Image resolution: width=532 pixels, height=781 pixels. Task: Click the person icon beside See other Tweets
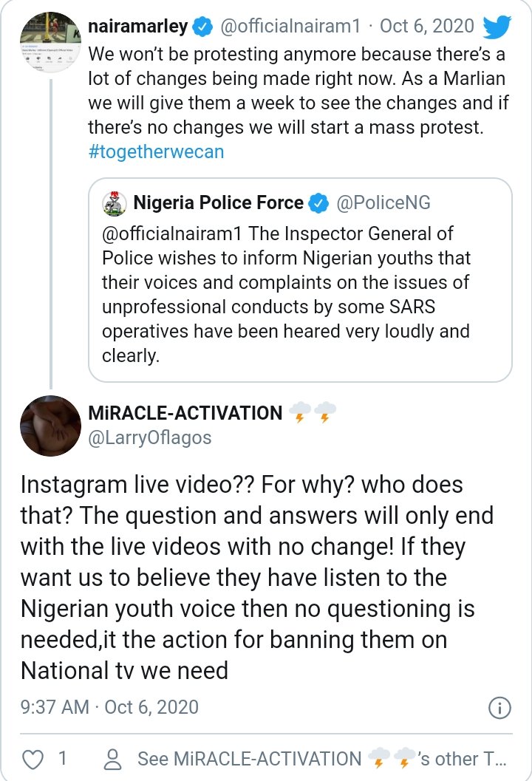[x=113, y=759]
